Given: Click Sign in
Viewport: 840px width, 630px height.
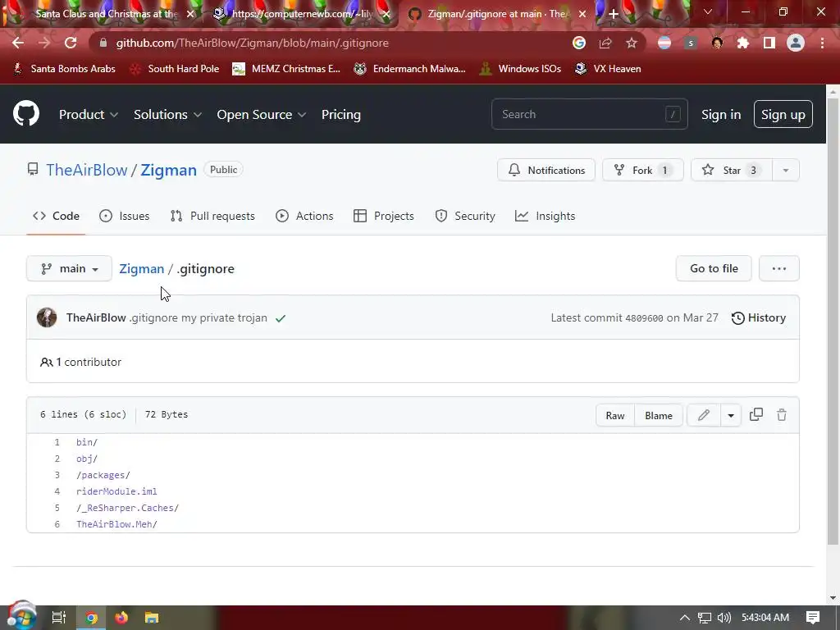Looking at the screenshot, I should pos(721,115).
